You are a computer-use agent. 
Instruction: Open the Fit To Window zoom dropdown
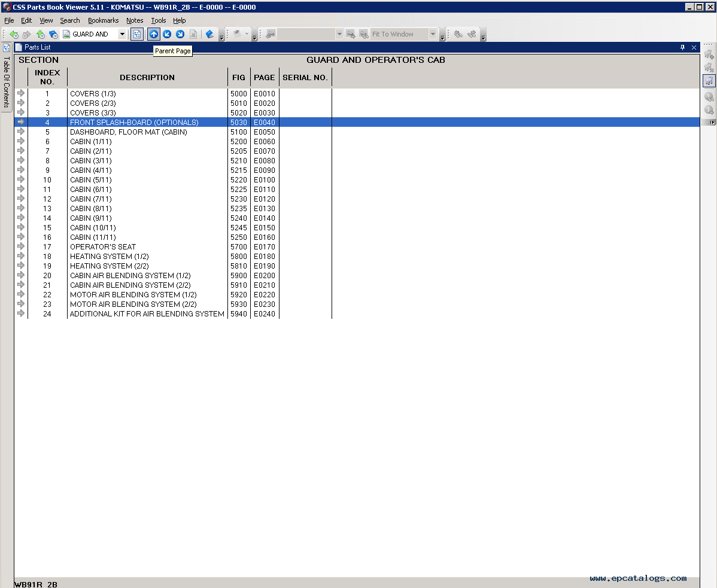tap(433, 34)
